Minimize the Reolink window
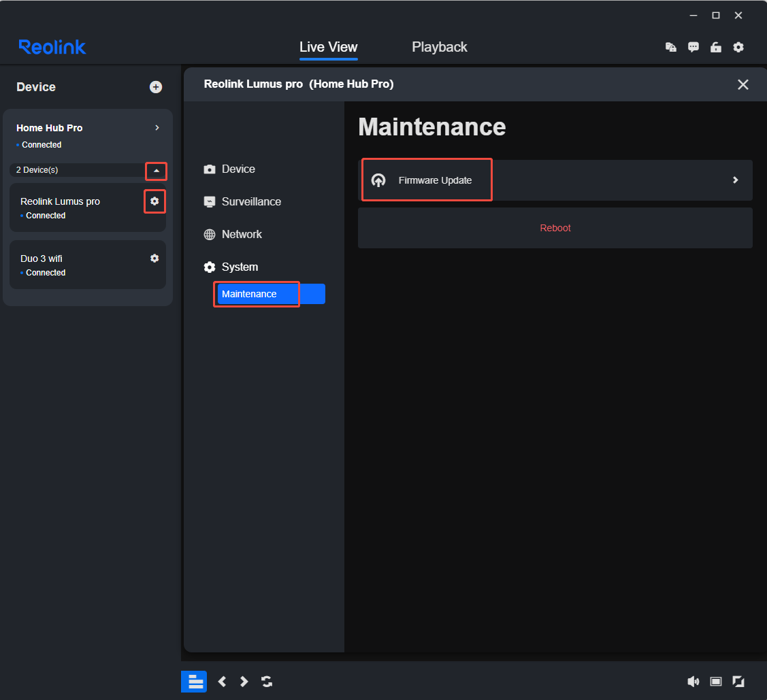This screenshot has height=700, width=767. pos(693,16)
